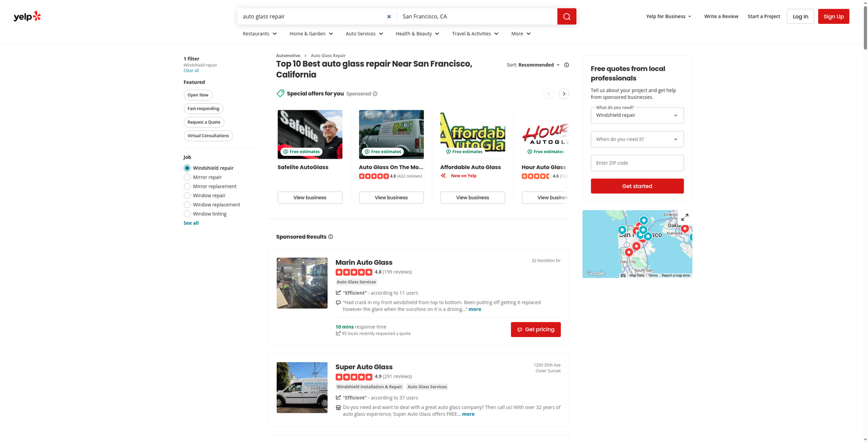Screen dimensions: 868x443
Task: Open the sort info icon
Action: 566,65
